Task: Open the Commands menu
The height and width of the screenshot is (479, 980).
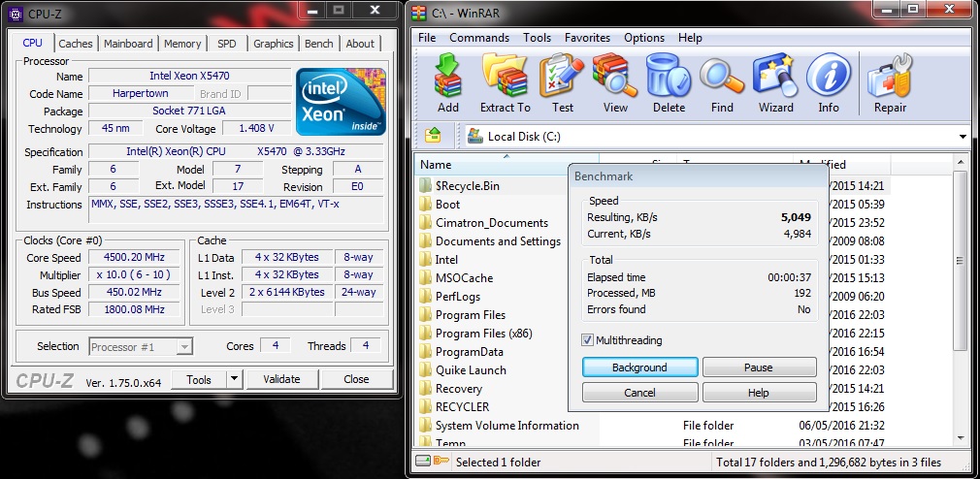Action: coord(479,38)
